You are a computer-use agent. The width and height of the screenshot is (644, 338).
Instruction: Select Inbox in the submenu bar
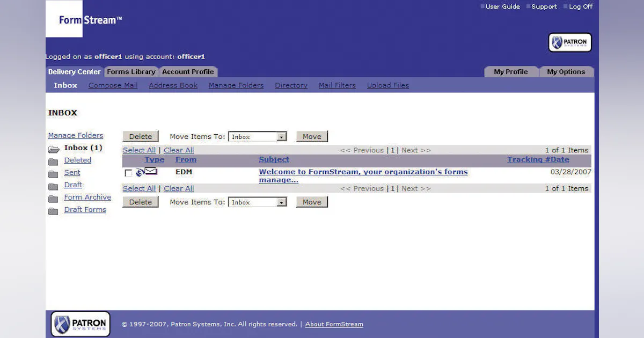coord(65,85)
